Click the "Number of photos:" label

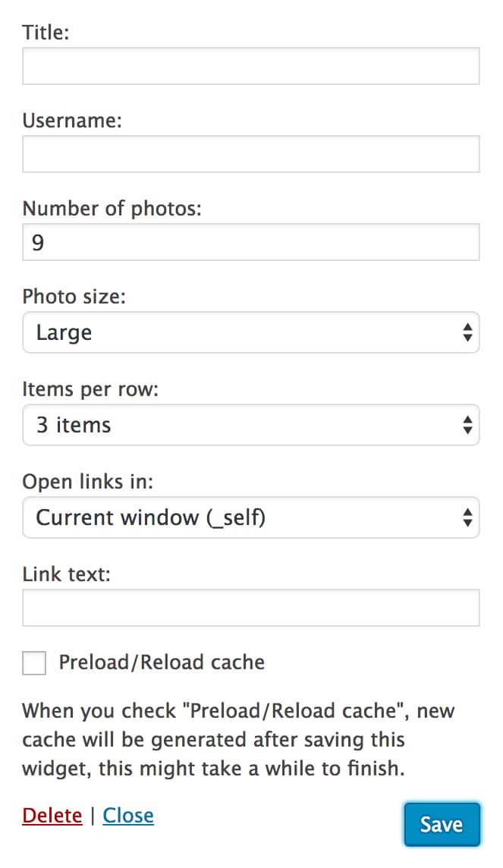click(x=113, y=208)
